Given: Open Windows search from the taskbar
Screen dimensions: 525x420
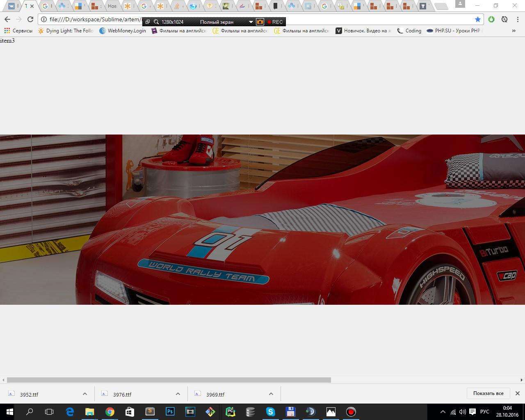Looking at the screenshot, I should (x=30, y=412).
